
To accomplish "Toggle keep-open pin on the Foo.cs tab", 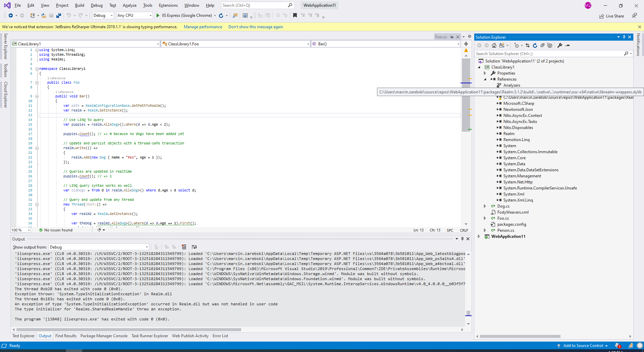I will [x=452, y=37].
